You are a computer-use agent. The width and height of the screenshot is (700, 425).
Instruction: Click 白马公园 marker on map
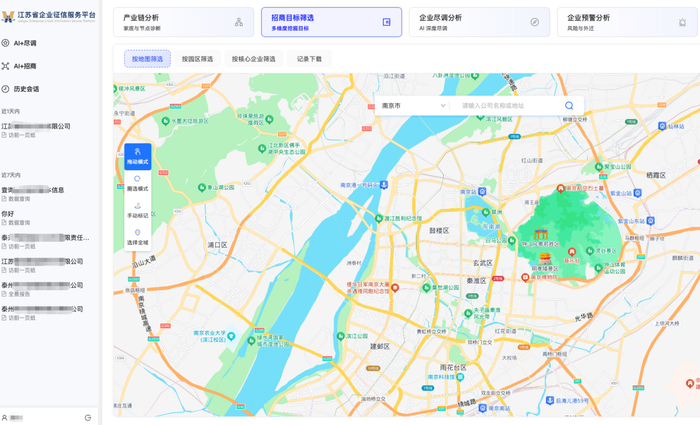(512, 241)
